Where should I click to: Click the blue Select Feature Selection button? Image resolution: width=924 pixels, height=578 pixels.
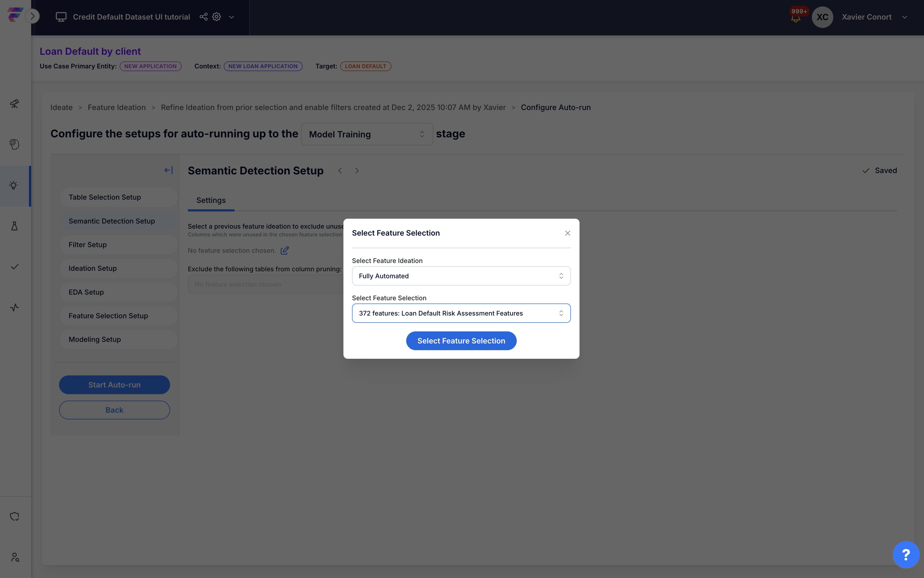461,341
